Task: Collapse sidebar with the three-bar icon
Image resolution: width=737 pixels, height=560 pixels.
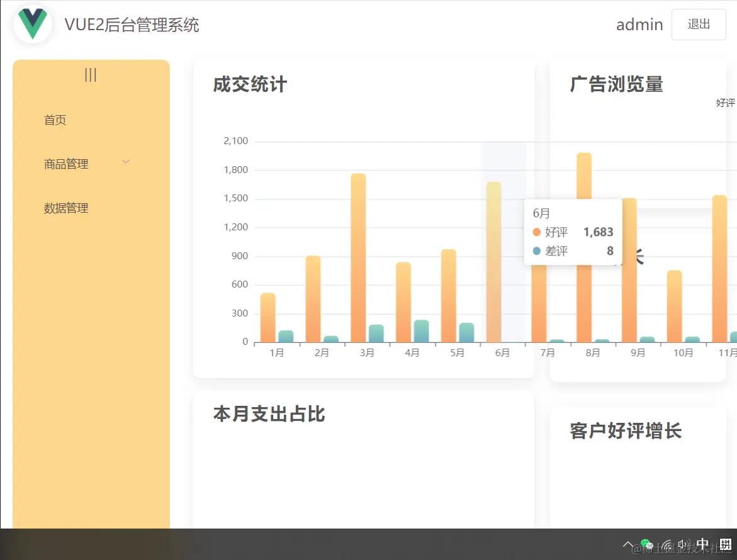Action: (x=91, y=75)
